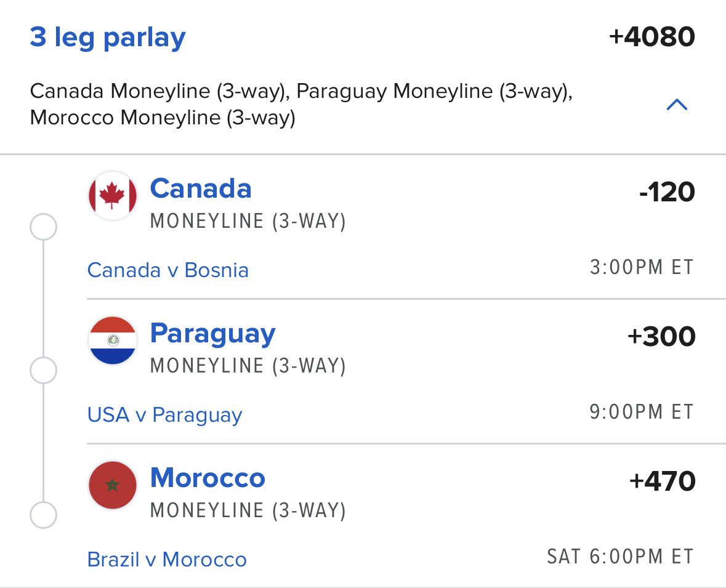Select the Morocco team name
The image size is (726, 588).
(208, 478)
